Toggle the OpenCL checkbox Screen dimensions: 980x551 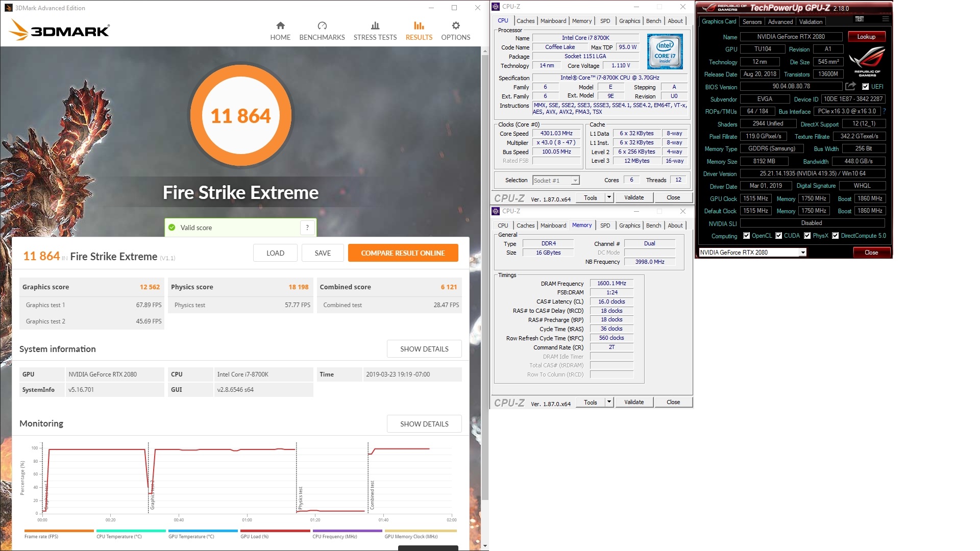coord(747,236)
